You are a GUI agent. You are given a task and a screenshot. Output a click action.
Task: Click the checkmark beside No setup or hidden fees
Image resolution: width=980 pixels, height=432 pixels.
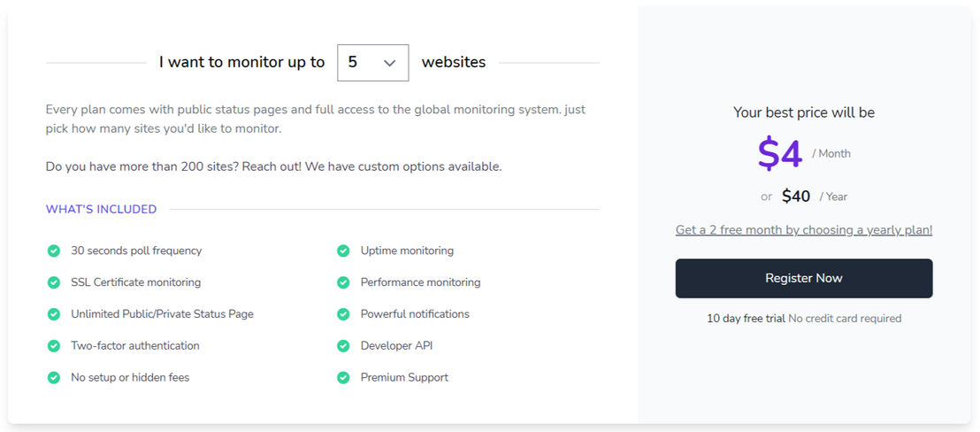54,378
